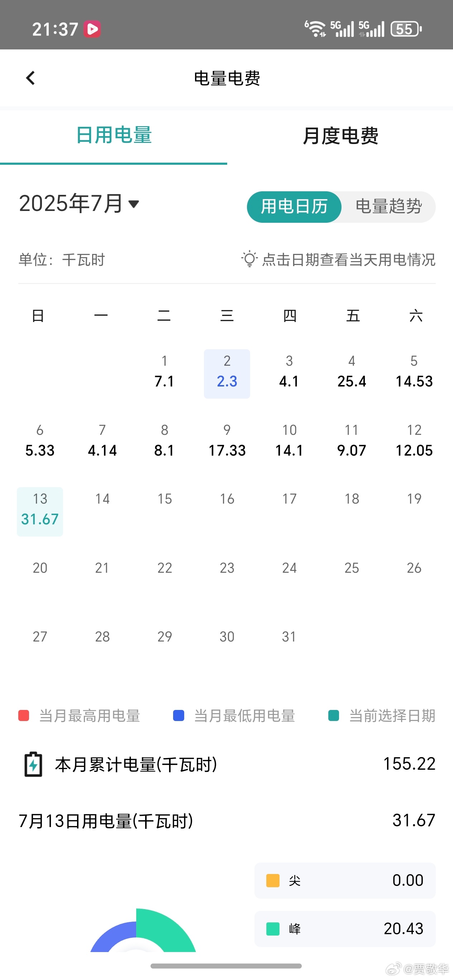Select July 13 with 31.67 usage
Viewport: 453px width, 980px height.
coord(40,512)
